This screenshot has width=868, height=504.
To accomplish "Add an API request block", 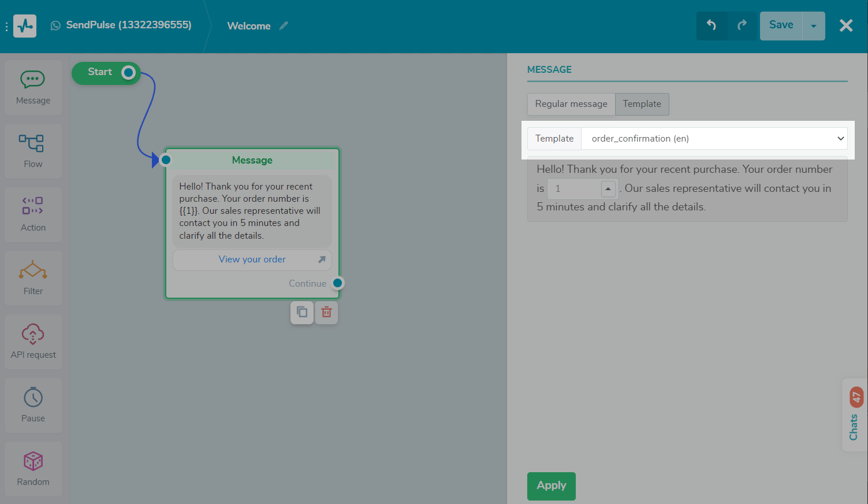I will [x=33, y=342].
